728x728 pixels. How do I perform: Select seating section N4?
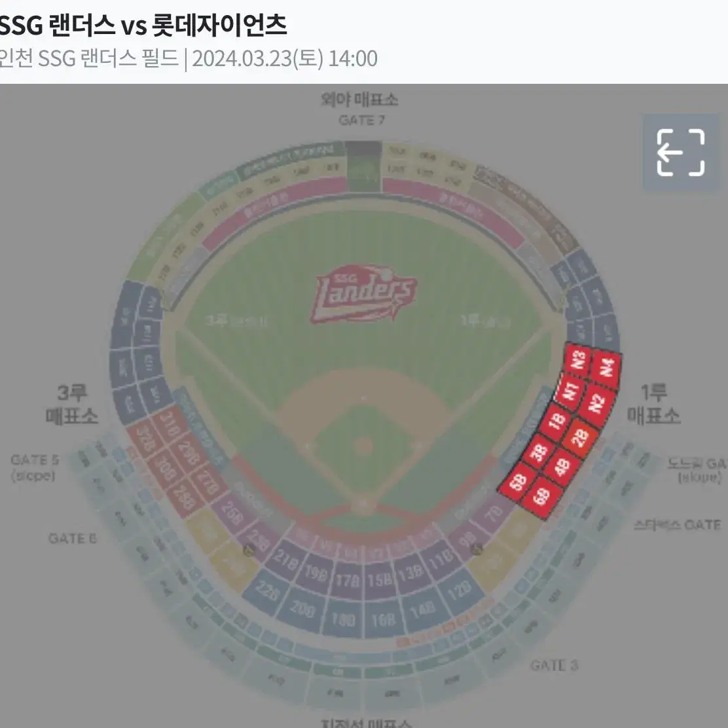pos(606,368)
